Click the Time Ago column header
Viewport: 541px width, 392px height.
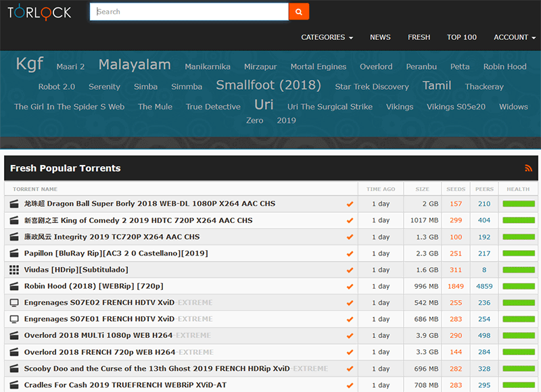[381, 189]
